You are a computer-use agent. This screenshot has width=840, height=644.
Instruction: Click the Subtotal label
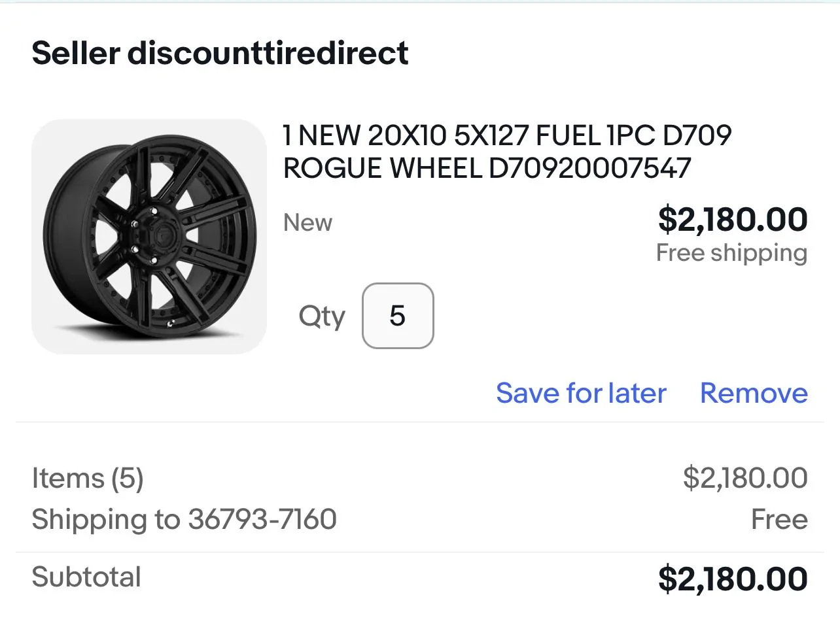(x=86, y=577)
